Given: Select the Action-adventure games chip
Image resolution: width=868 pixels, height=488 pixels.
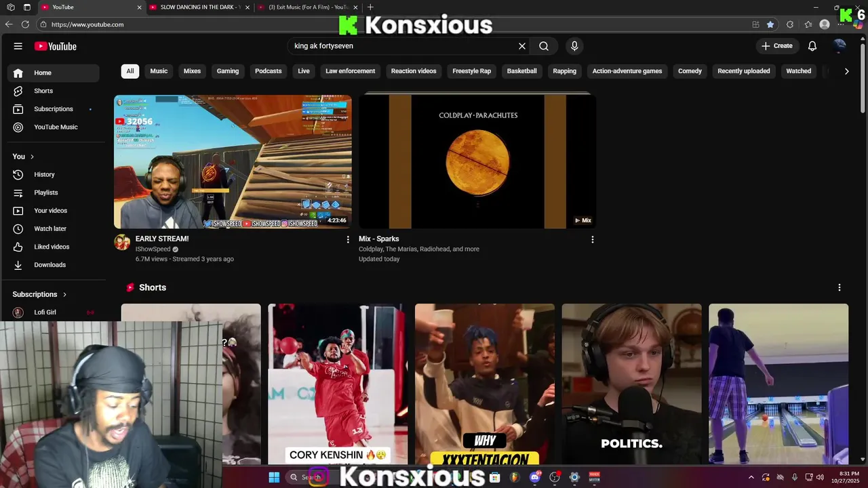Looking at the screenshot, I should pyautogui.click(x=627, y=71).
